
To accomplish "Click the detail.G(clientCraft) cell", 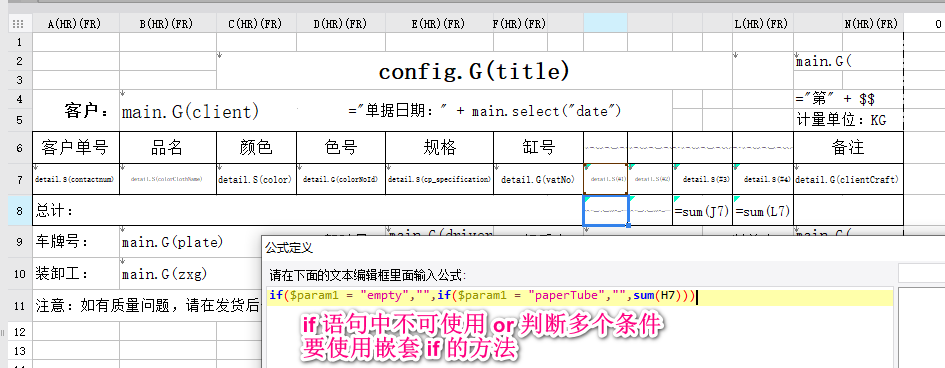I will click(849, 179).
